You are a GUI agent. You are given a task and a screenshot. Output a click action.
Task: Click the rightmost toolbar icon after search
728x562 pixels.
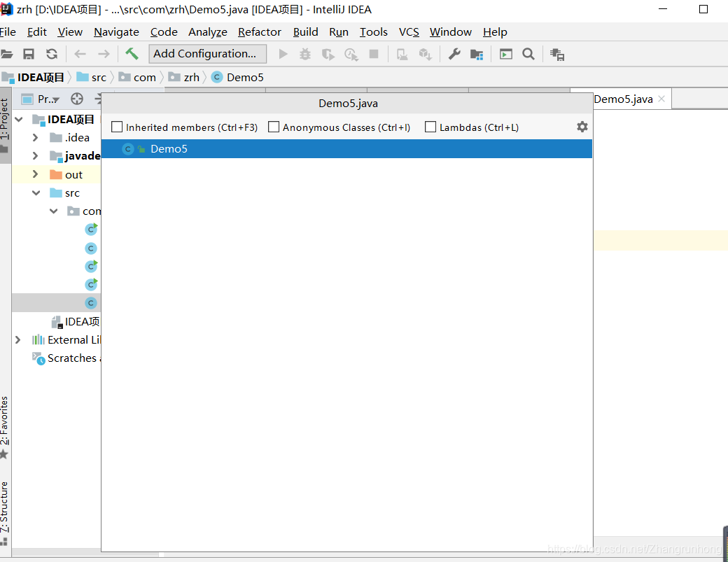click(557, 55)
